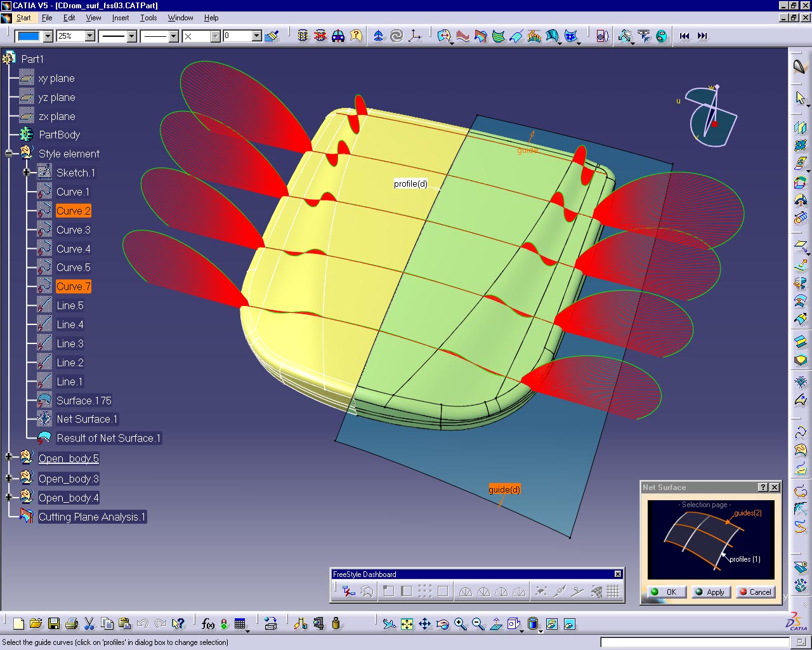This screenshot has width=812, height=650.
Task: Collapse the Style element tree node
Action: [9, 154]
